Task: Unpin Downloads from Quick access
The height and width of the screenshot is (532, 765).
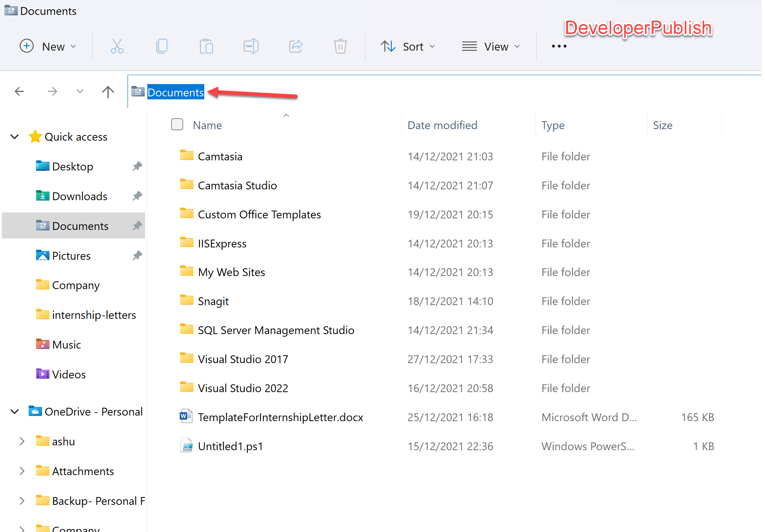Action: pos(137,196)
